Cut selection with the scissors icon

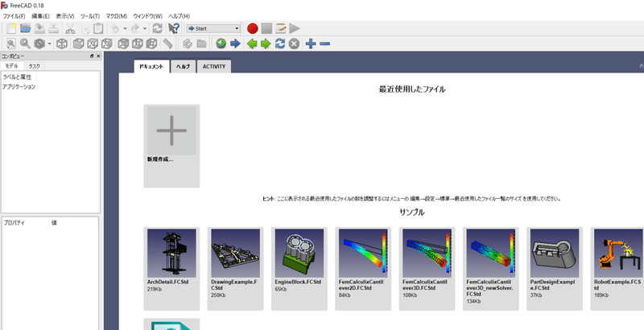pyautogui.click(x=70, y=28)
